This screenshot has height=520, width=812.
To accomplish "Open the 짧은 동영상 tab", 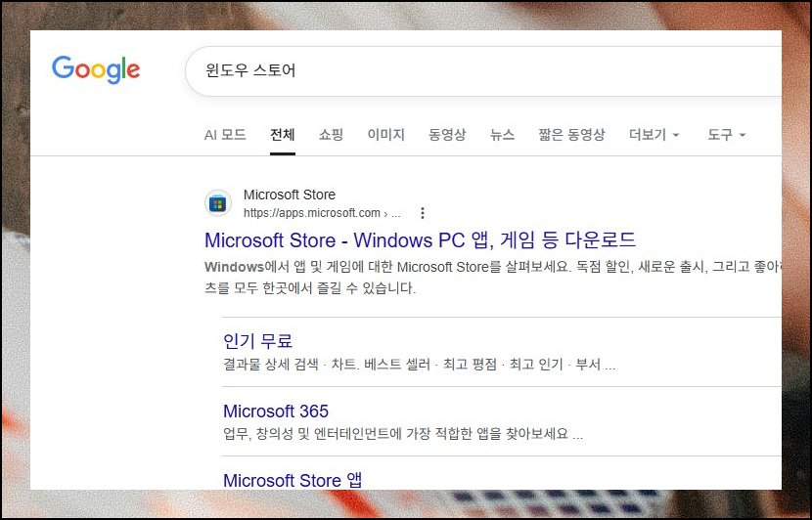I will (571, 135).
